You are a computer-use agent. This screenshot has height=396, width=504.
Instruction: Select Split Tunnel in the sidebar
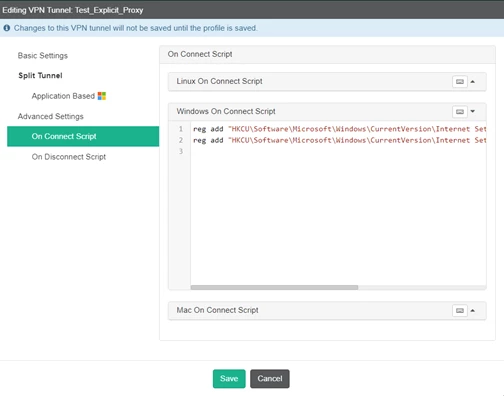40,76
